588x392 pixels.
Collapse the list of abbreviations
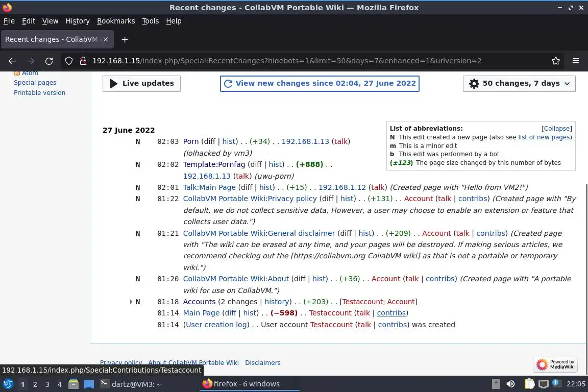click(556, 128)
